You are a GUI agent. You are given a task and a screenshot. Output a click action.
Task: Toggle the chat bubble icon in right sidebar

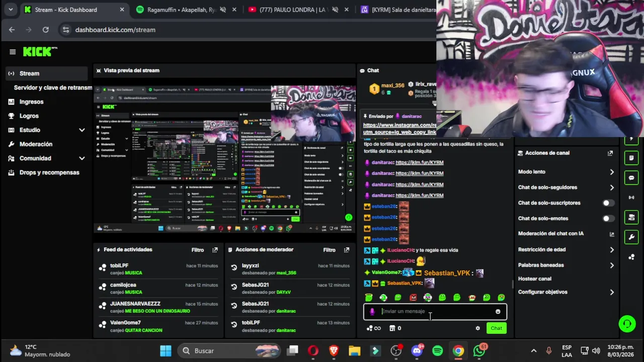coord(631,178)
